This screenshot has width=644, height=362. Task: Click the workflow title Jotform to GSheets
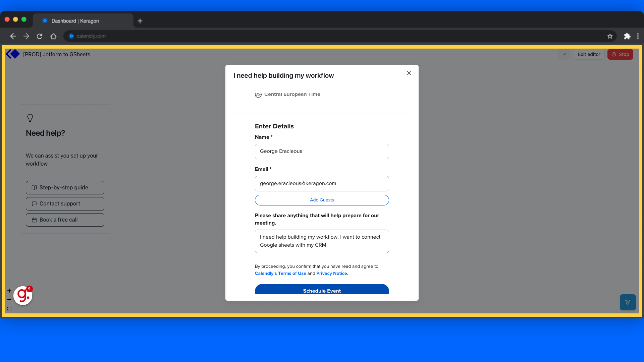pyautogui.click(x=57, y=54)
